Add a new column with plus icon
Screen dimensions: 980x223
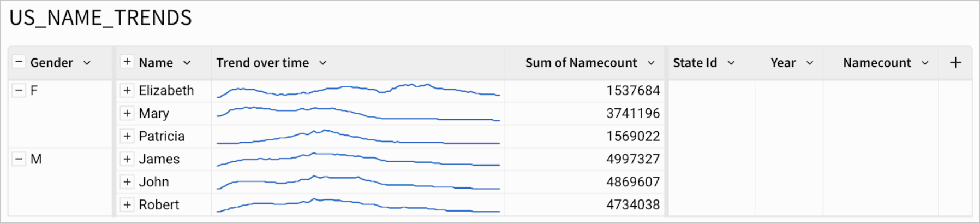point(955,63)
